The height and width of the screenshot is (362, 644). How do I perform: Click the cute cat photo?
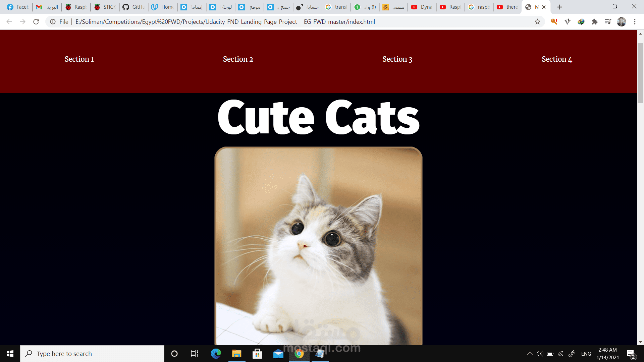[x=318, y=246]
